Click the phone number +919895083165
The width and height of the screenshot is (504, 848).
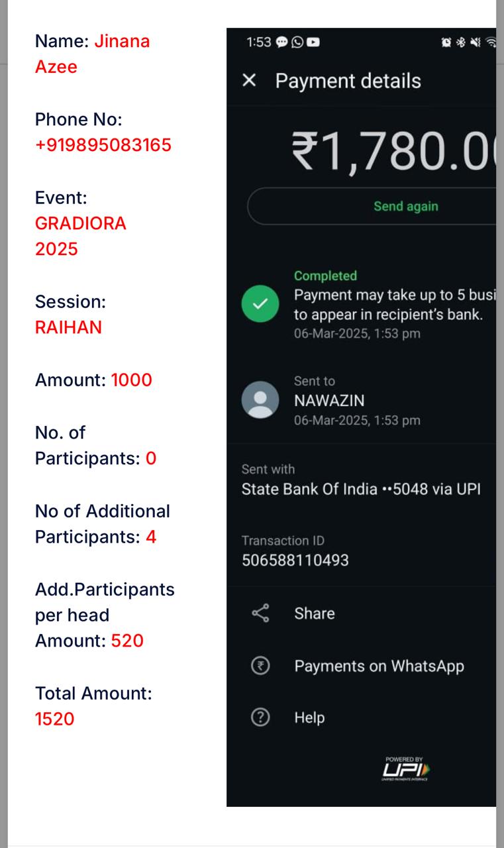tap(103, 145)
